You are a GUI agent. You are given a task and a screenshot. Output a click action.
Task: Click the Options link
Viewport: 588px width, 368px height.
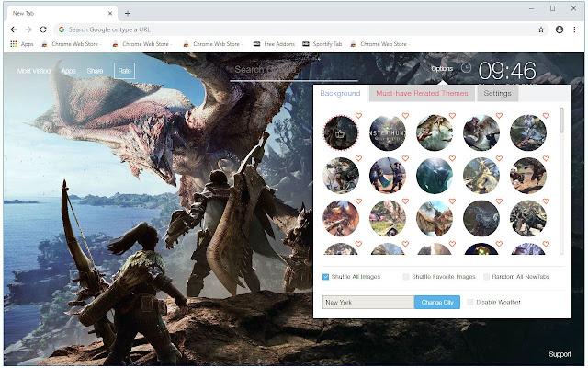pos(442,68)
